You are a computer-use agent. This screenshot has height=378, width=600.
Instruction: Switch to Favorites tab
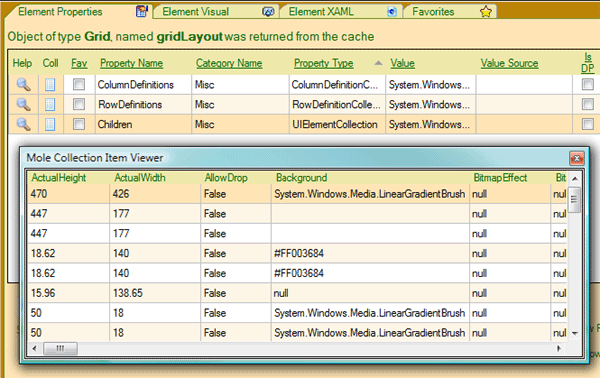click(450, 12)
